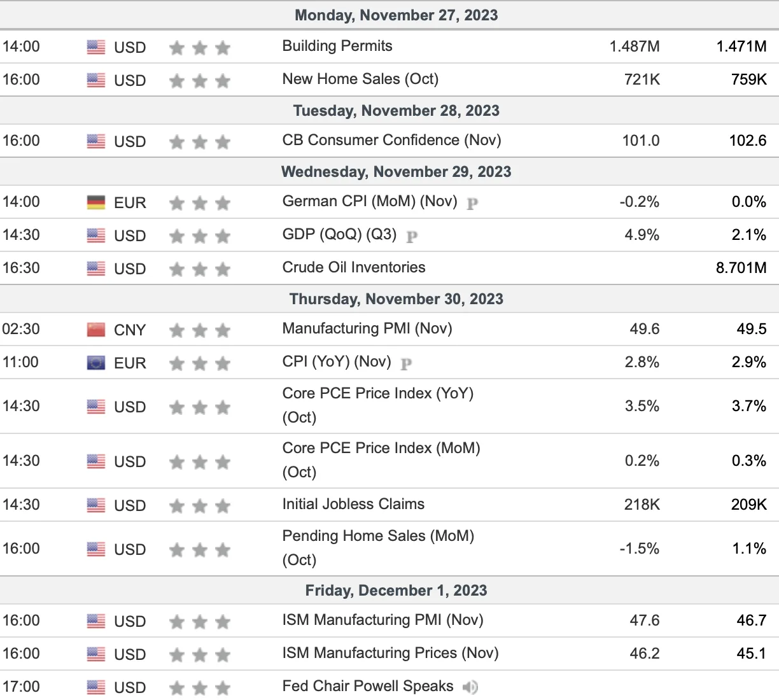The height and width of the screenshot is (700, 779).
Task: Open the Building Permits event
Action: [337, 46]
